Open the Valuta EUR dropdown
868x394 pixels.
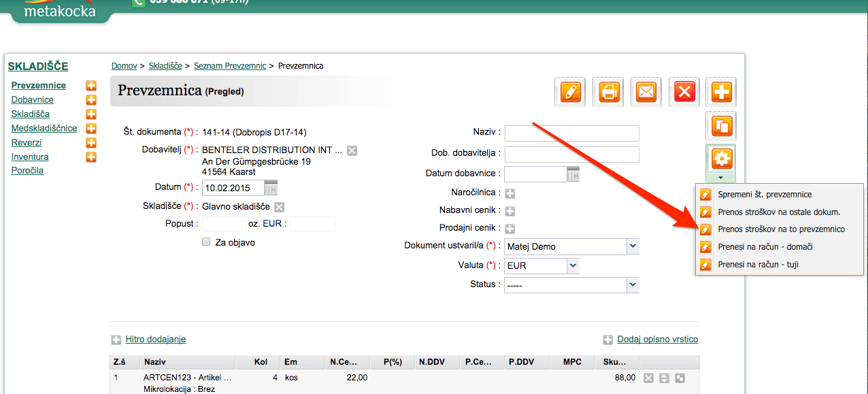click(x=573, y=265)
